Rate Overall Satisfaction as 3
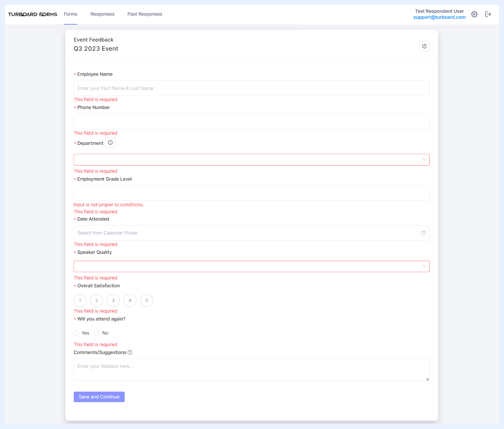The height and width of the screenshot is (429, 504). (113, 301)
